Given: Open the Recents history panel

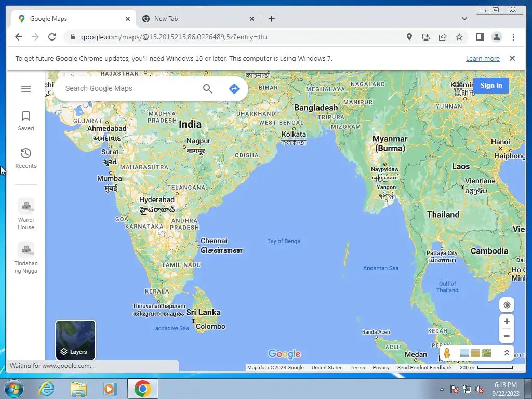Looking at the screenshot, I should (x=26, y=158).
